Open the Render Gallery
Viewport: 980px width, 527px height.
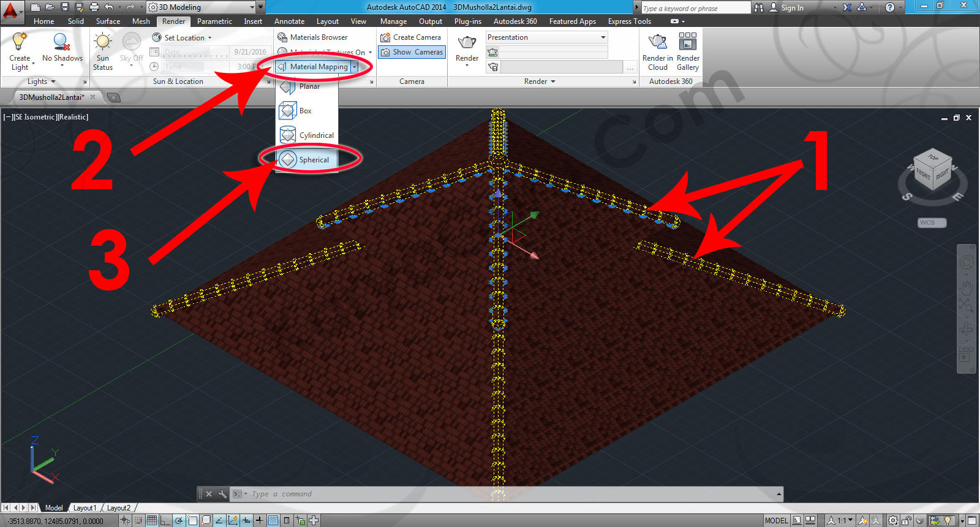point(687,43)
